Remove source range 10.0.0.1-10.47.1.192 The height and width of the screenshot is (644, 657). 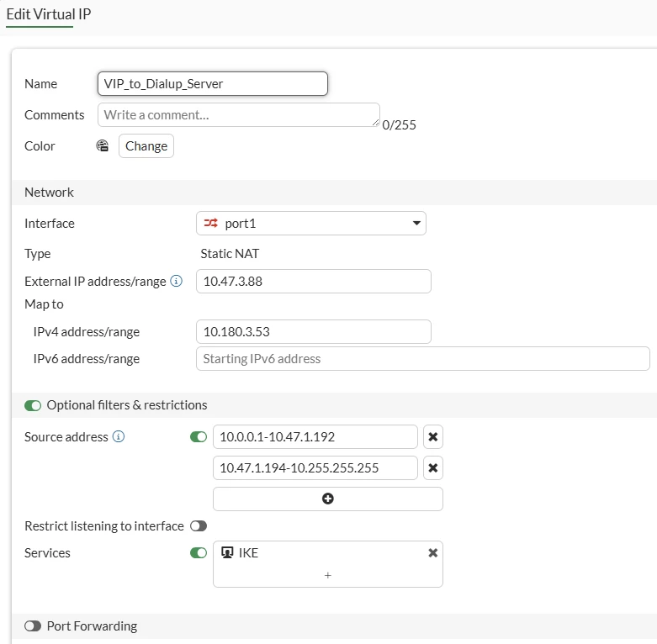[x=433, y=436]
